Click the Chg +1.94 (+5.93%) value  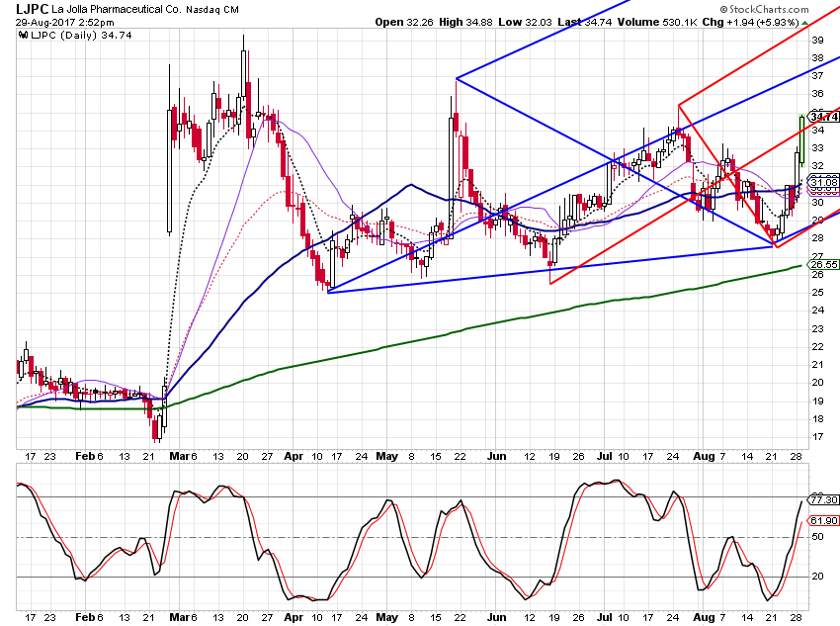750,22
